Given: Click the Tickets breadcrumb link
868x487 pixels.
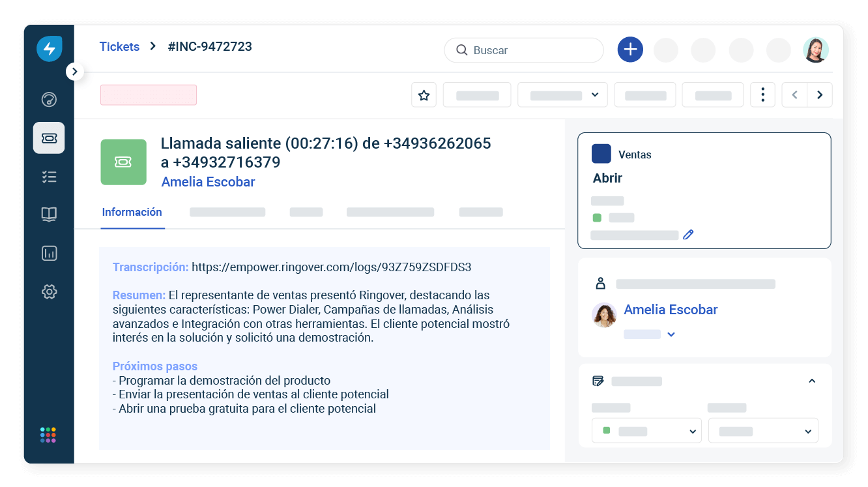Looking at the screenshot, I should tap(119, 46).
